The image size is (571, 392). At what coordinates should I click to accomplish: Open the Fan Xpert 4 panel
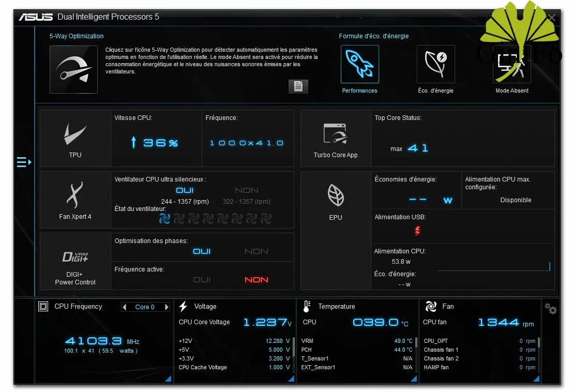coord(75,200)
